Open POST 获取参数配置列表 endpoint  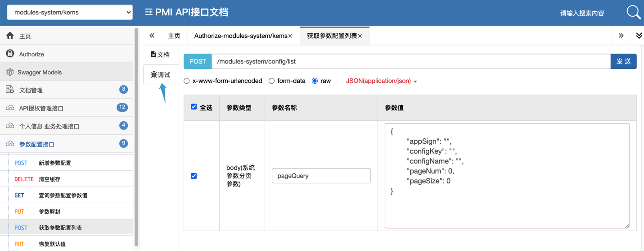click(67, 228)
